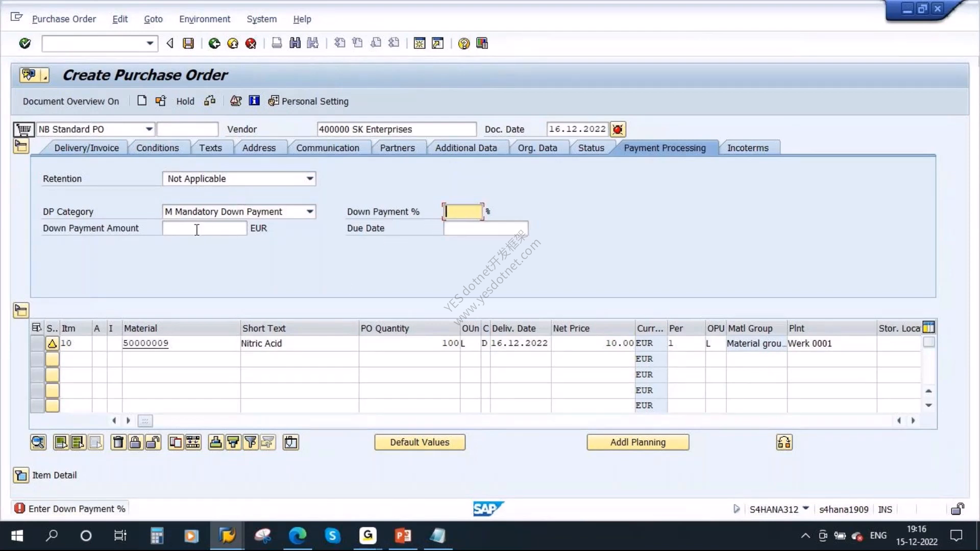980x551 pixels.
Task: Click the Save floppy disk icon
Action: coord(188,43)
